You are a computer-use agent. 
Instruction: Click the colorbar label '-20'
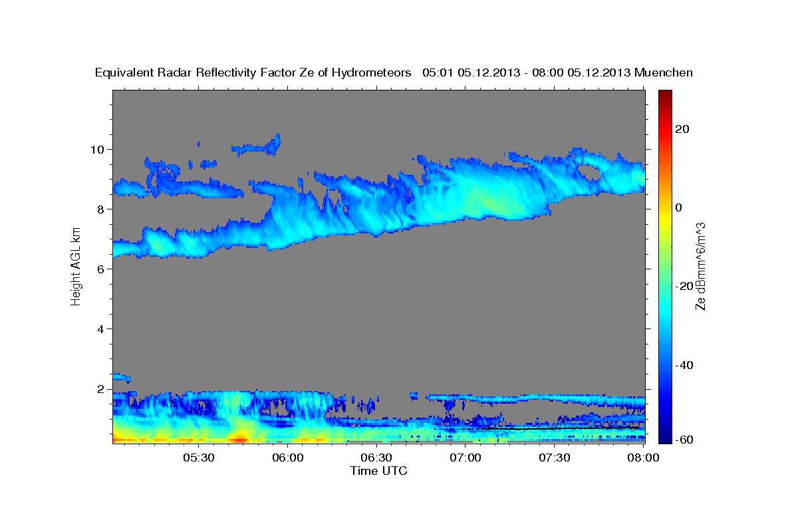pyautogui.click(x=684, y=286)
